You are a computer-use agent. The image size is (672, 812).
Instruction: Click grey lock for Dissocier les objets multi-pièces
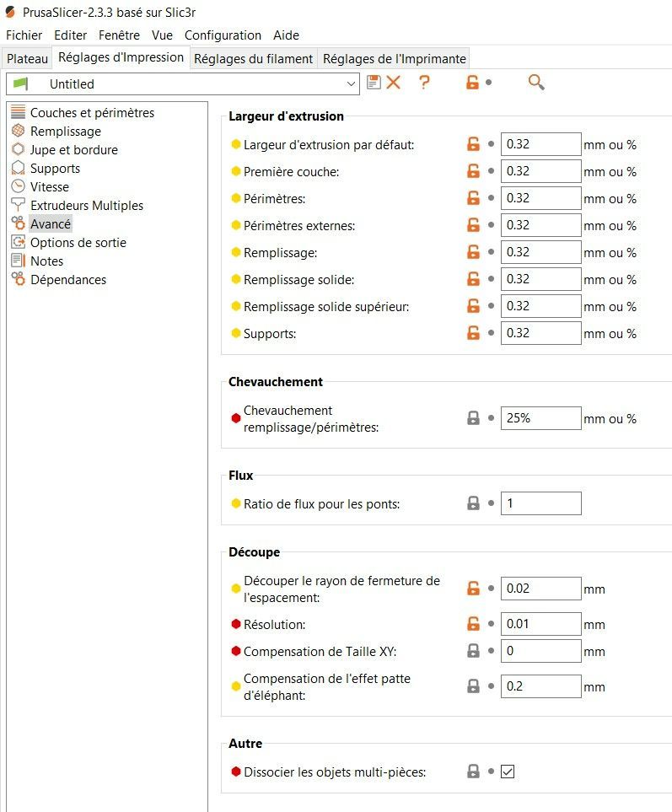(x=473, y=771)
